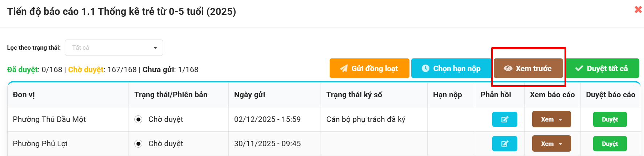Screen dimensions: 644x156
Task: Click the Phường Thủ Dầu Một unit name
Action: 49,119
